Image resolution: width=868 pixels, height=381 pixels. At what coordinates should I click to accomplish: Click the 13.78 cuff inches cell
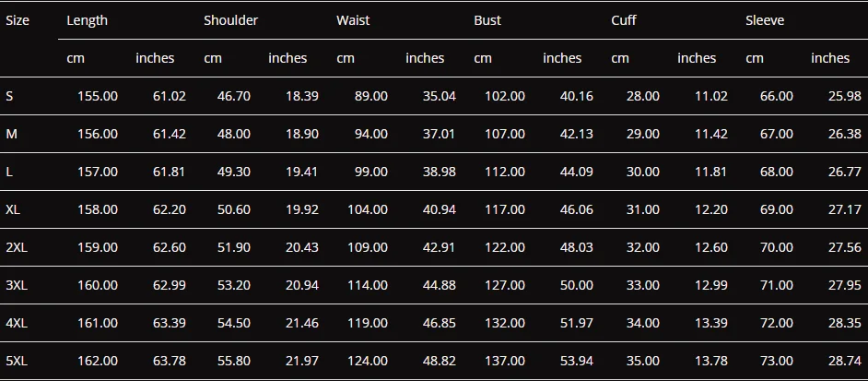tap(710, 361)
